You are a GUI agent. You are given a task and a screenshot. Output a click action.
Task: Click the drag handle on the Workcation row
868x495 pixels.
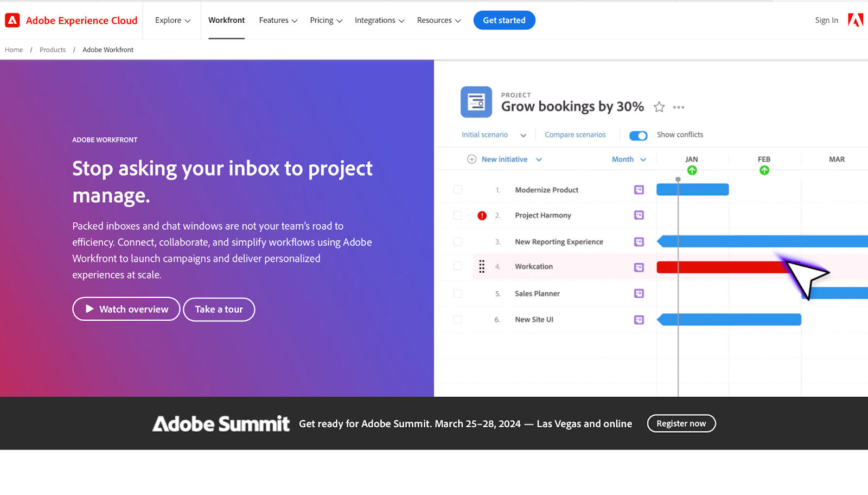(x=482, y=267)
